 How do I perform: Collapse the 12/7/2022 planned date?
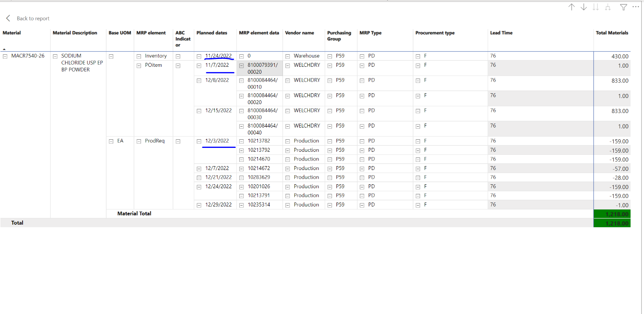click(199, 168)
